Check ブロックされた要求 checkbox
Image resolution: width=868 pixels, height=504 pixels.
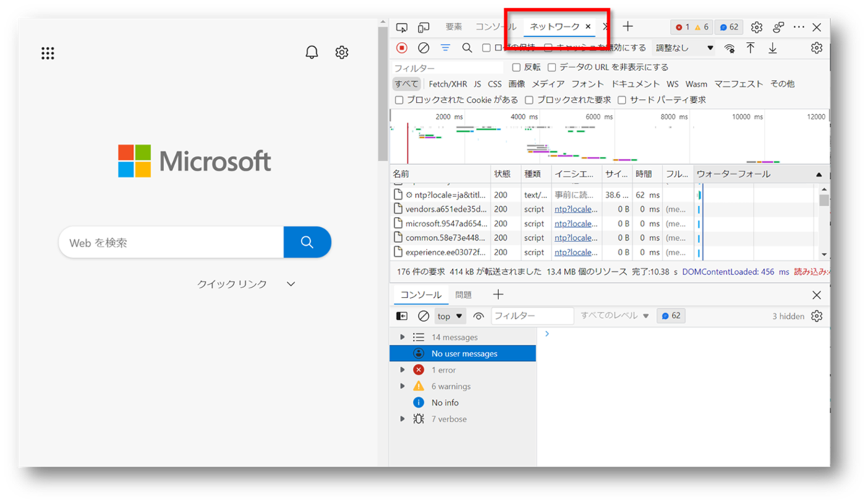click(x=529, y=100)
